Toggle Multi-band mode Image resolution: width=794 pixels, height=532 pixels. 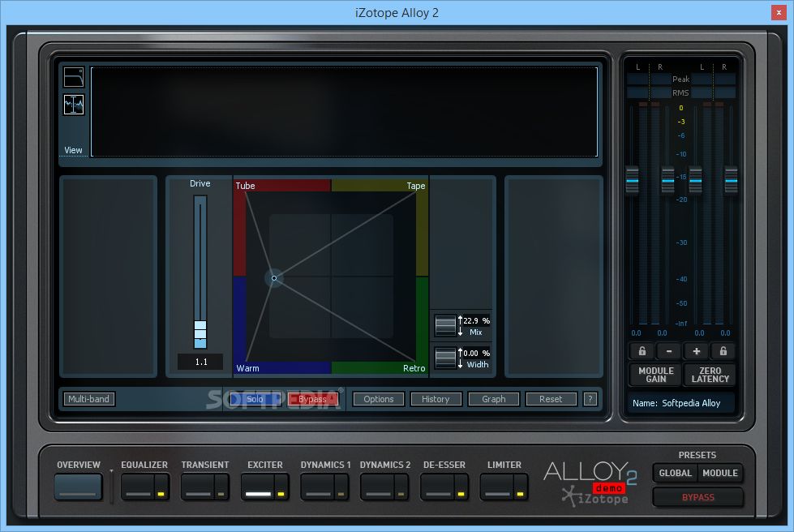[x=89, y=399]
